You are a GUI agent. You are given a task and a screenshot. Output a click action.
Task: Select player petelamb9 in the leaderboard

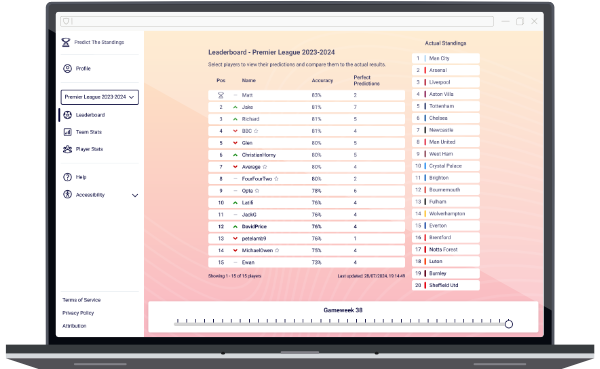pos(307,238)
